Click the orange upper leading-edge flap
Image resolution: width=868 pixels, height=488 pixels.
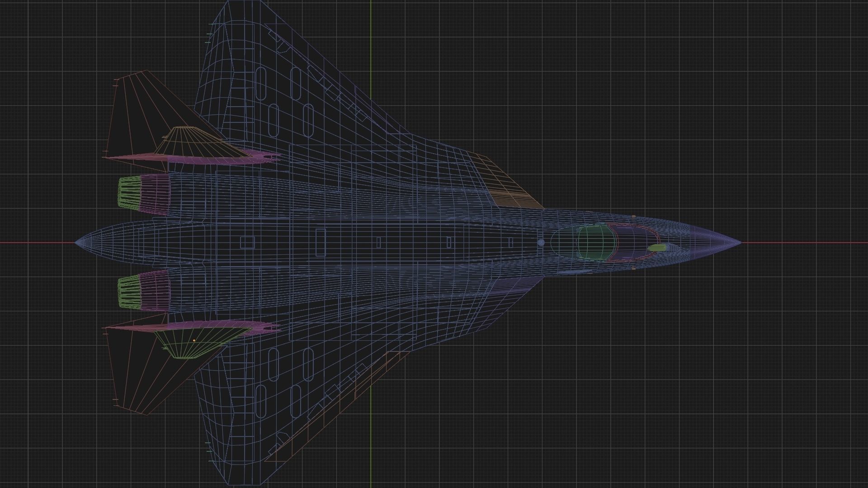click(506, 182)
